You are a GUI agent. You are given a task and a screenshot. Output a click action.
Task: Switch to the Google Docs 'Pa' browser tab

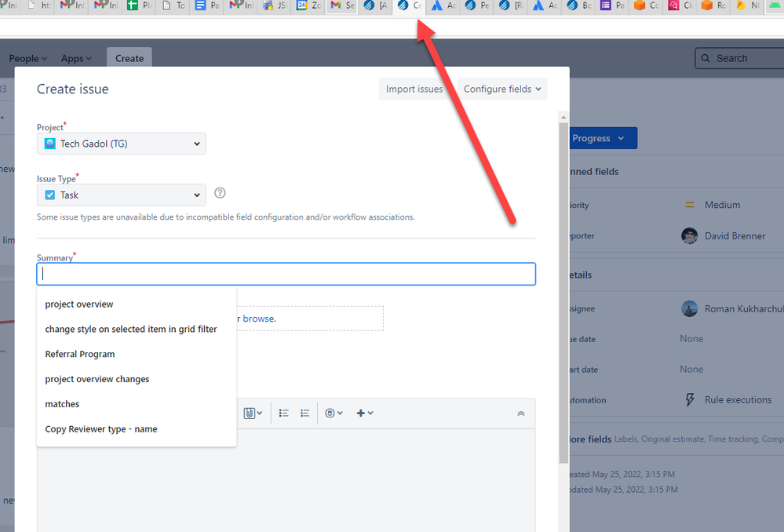pos(207,5)
